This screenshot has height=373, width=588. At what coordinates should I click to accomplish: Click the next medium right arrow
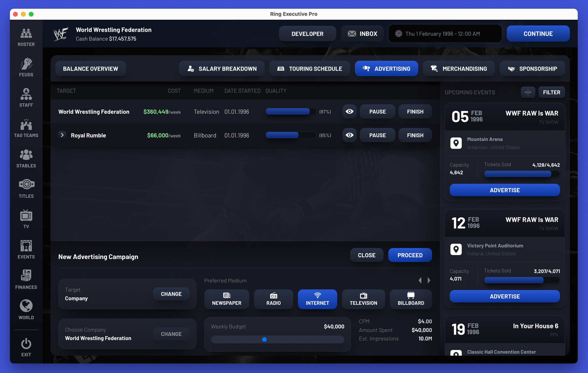pyautogui.click(x=429, y=280)
